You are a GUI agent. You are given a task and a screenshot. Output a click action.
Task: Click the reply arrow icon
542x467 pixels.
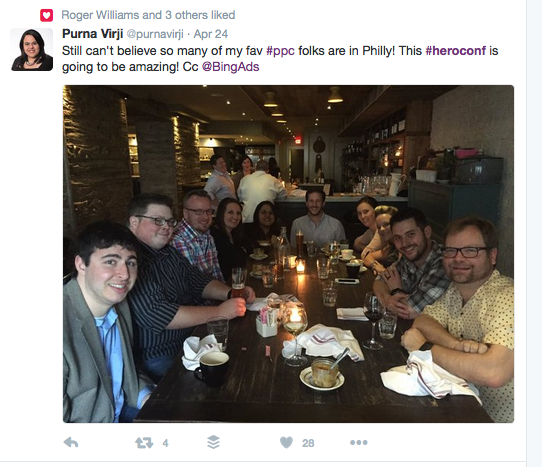coord(71,442)
